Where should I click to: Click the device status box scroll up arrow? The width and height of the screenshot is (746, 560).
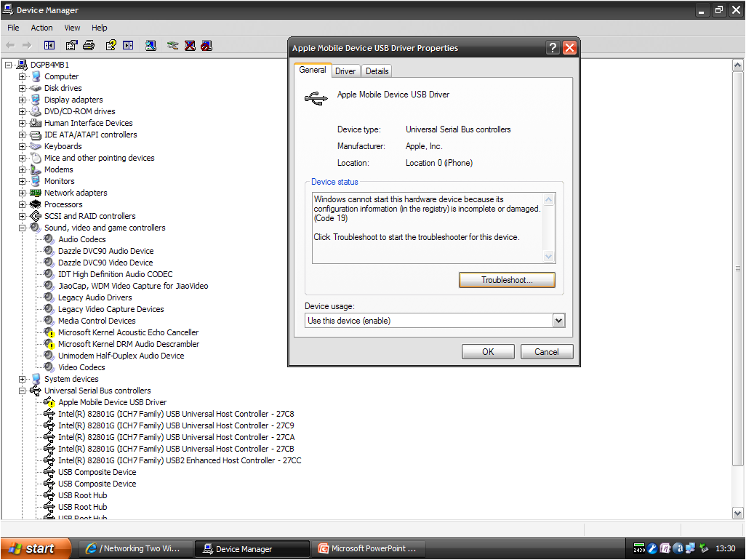click(x=548, y=200)
